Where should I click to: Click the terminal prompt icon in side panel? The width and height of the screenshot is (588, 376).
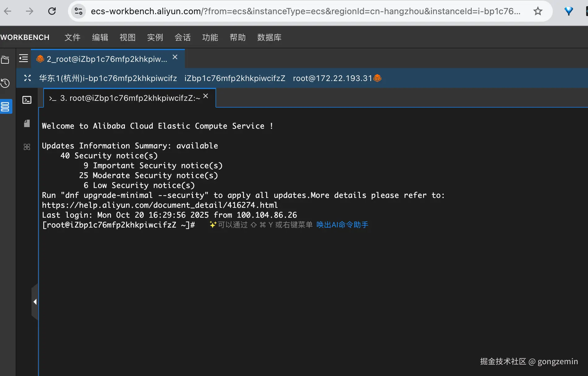(x=27, y=100)
